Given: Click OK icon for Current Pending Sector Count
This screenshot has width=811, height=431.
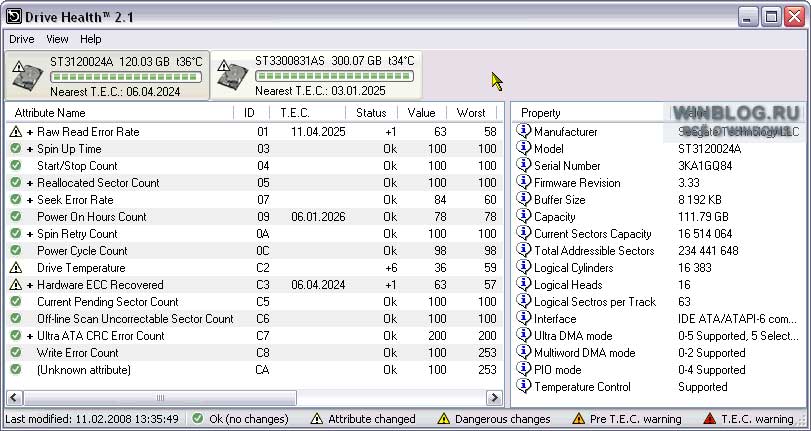Looking at the screenshot, I should coord(16,301).
